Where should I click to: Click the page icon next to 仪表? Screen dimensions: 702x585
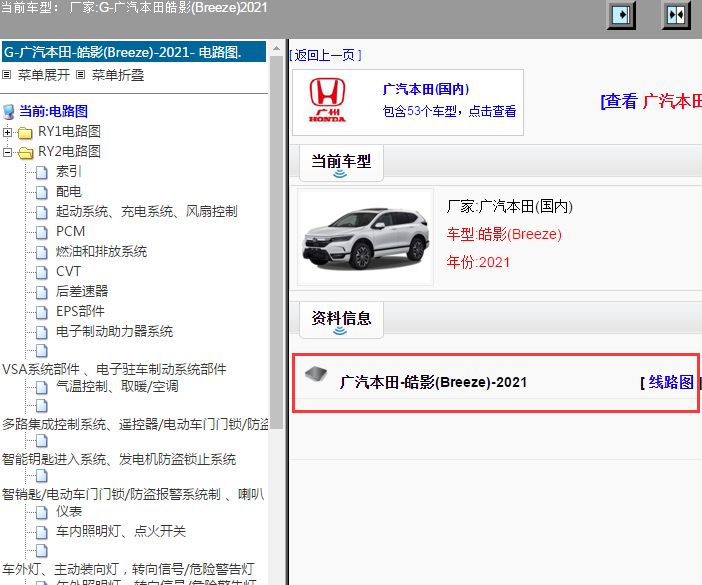[x=42, y=512]
